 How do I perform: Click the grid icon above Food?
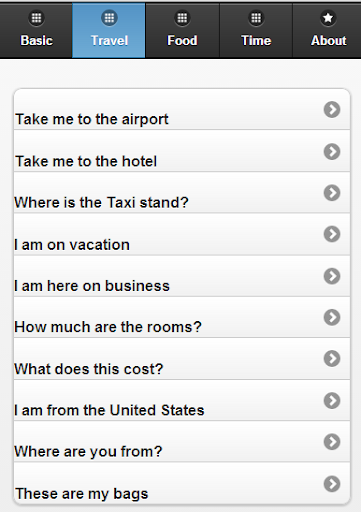click(x=182, y=18)
